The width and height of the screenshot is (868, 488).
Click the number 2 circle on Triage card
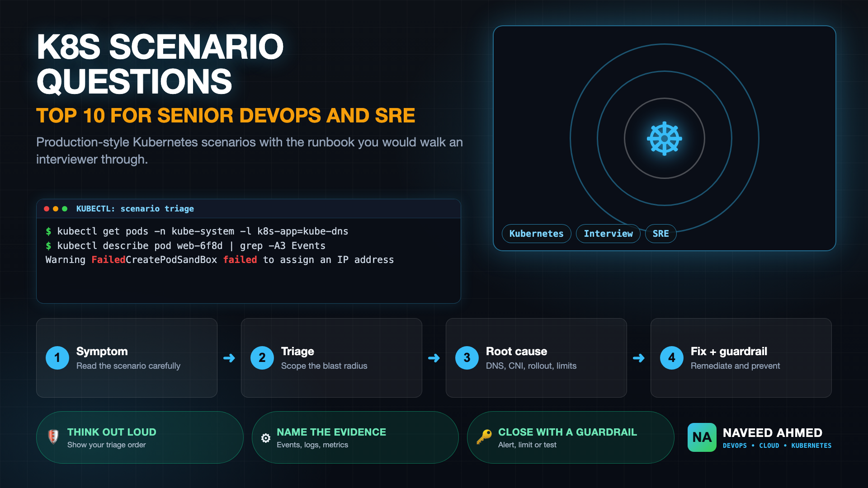262,358
